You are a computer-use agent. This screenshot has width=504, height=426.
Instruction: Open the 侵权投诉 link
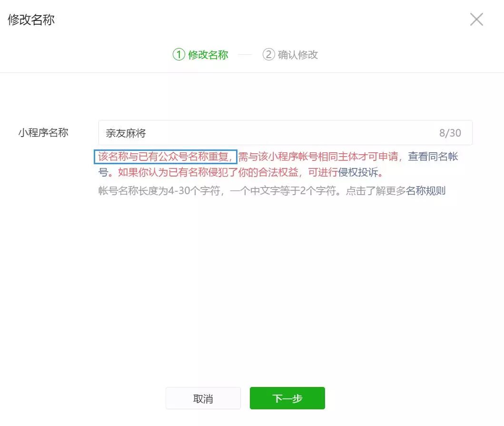[x=358, y=172]
